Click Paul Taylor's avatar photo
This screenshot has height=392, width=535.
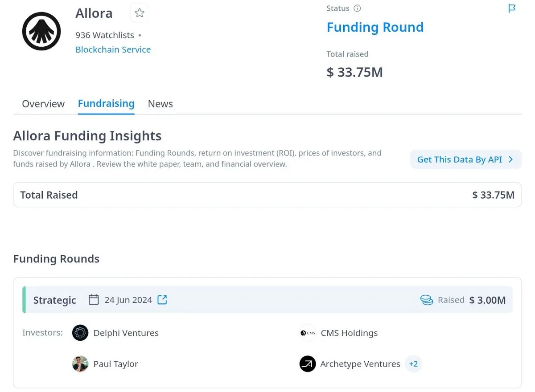pos(80,364)
